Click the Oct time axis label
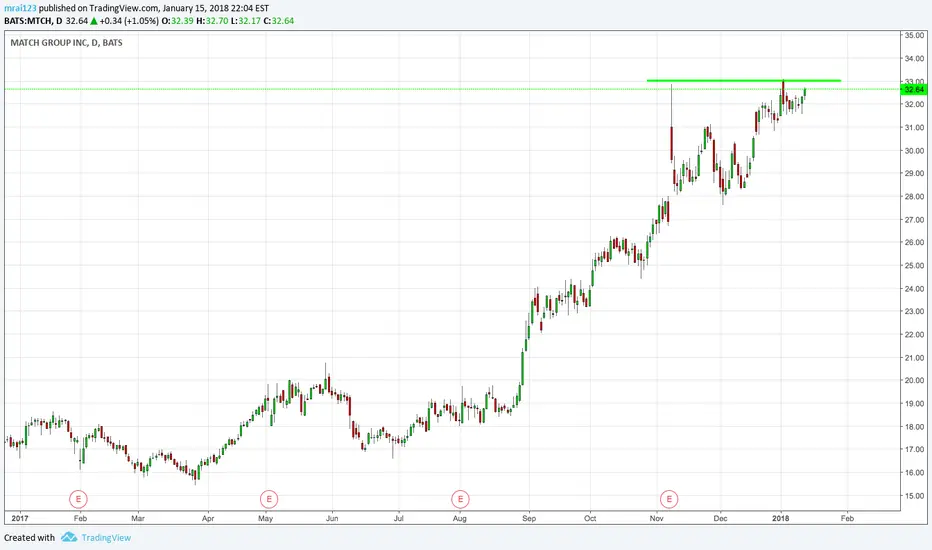This screenshot has width=932, height=550. point(590,518)
